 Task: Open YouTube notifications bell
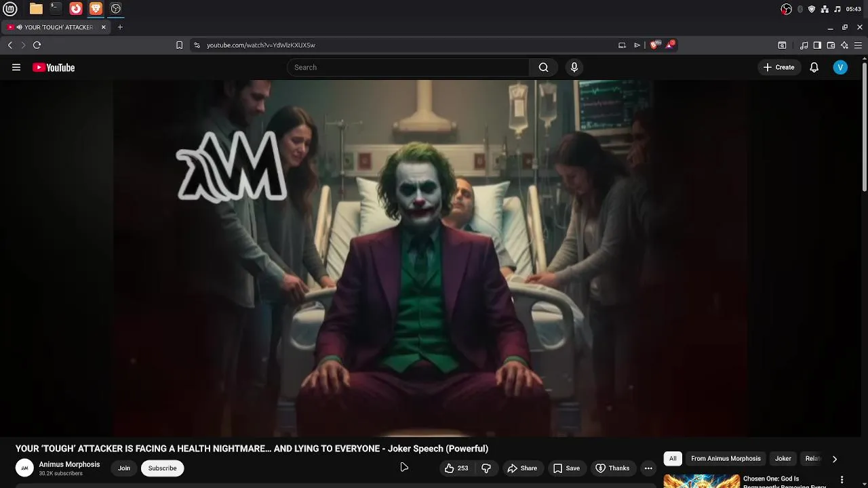pyautogui.click(x=814, y=67)
